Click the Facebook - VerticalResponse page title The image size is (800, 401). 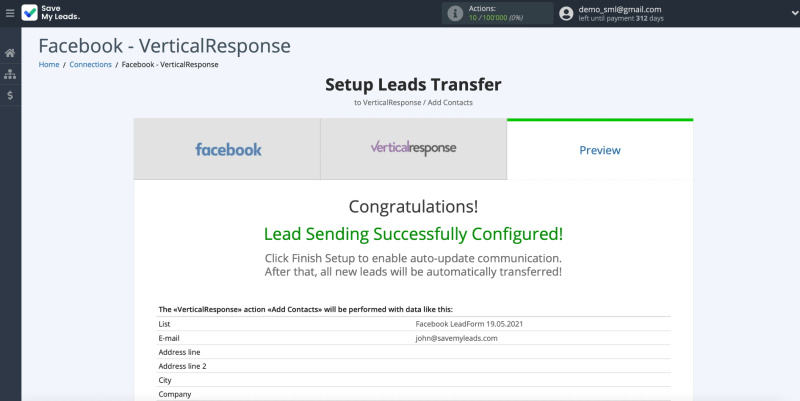164,46
